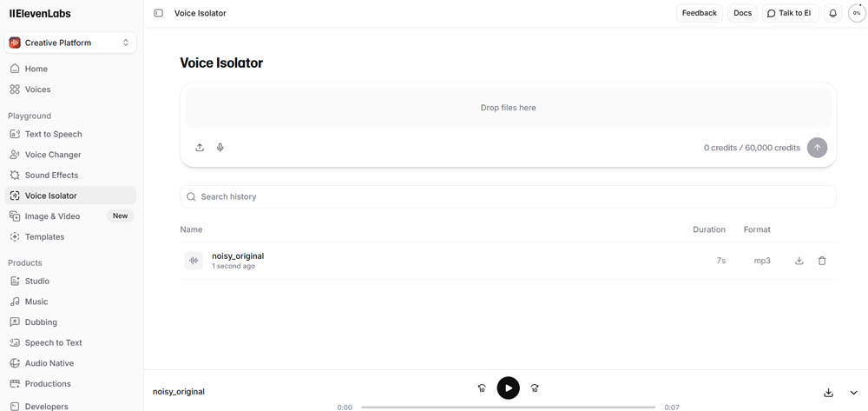Download the noisy_original row file
This screenshot has height=411, width=868.
click(x=799, y=261)
